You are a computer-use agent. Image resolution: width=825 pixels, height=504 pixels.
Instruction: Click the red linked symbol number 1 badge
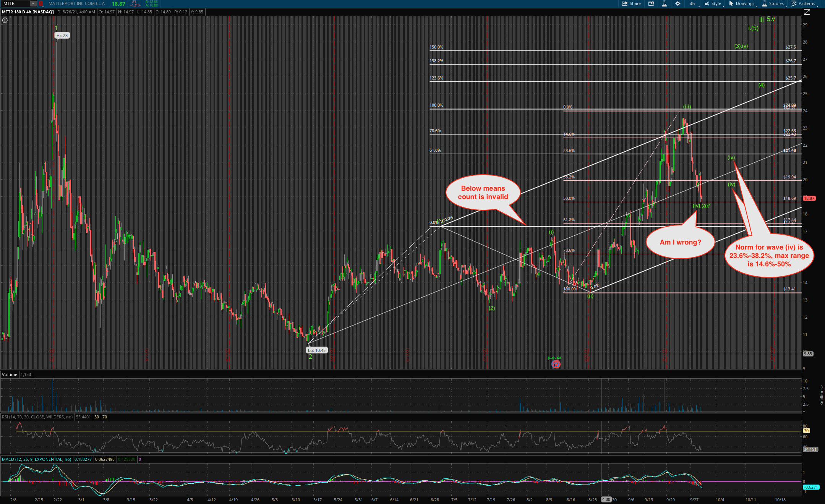coord(41,3)
